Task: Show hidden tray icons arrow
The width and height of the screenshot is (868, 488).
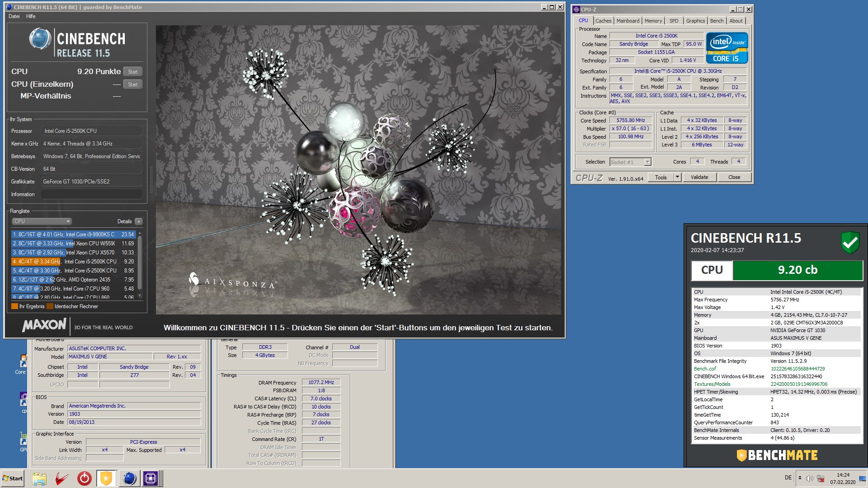Action: click(800, 478)
